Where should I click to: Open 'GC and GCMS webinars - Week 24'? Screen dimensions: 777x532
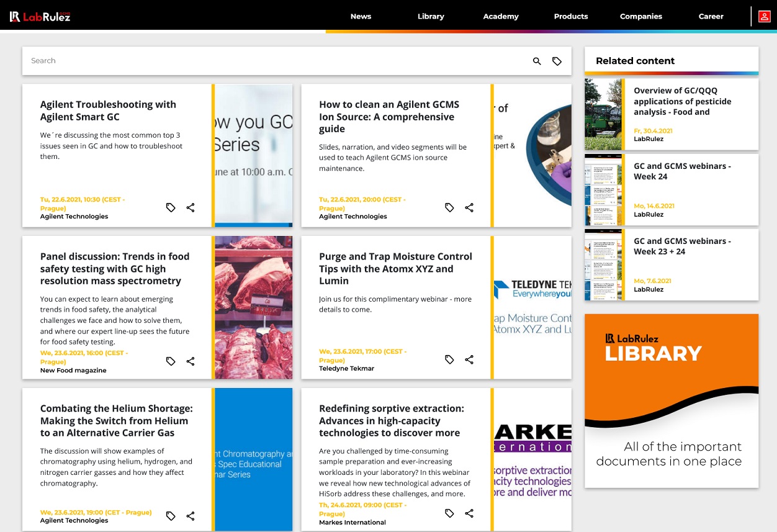click(x=682, y=171)
